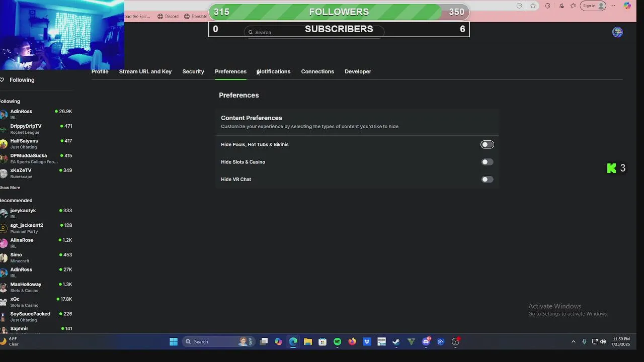Open network icon in system tray

(595, 342)
